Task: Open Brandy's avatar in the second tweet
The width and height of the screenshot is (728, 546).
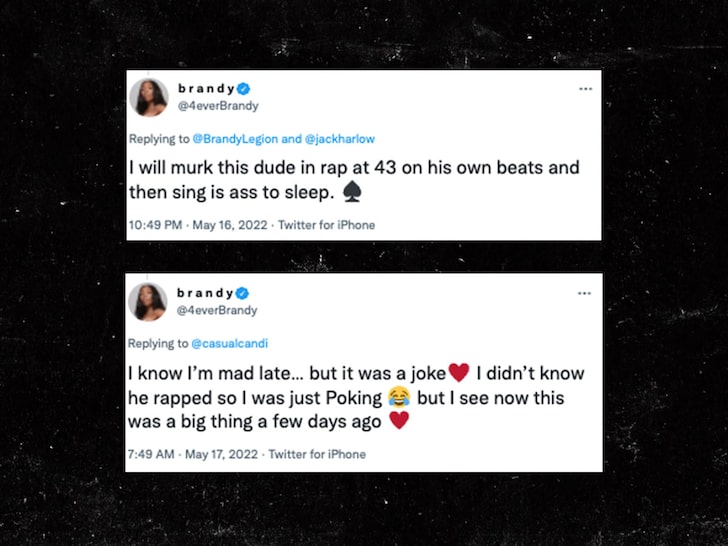Action: tap(148, 302)
